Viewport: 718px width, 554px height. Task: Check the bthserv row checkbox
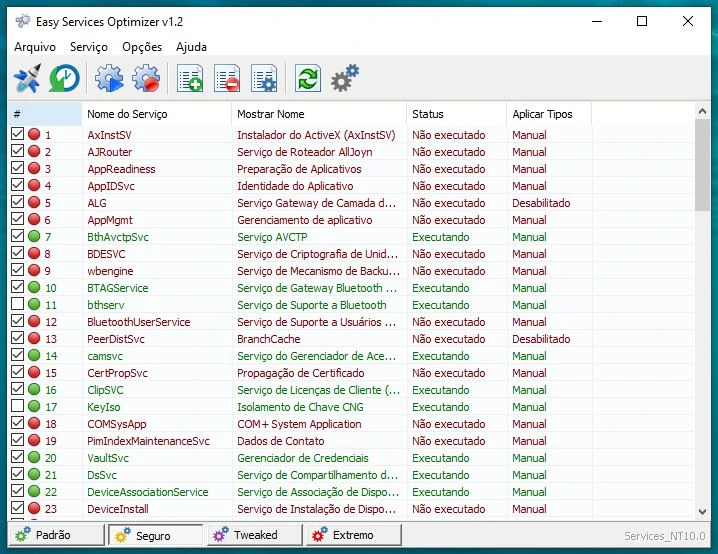tap(17, 304)
